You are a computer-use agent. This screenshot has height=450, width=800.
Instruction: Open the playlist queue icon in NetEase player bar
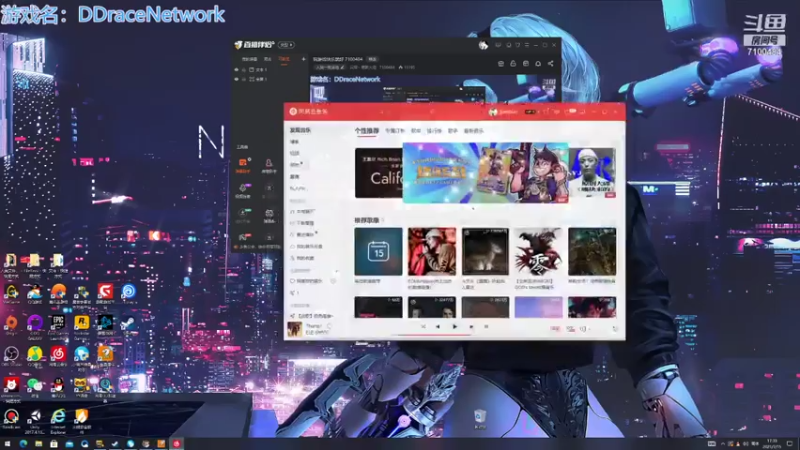(615, 329)
